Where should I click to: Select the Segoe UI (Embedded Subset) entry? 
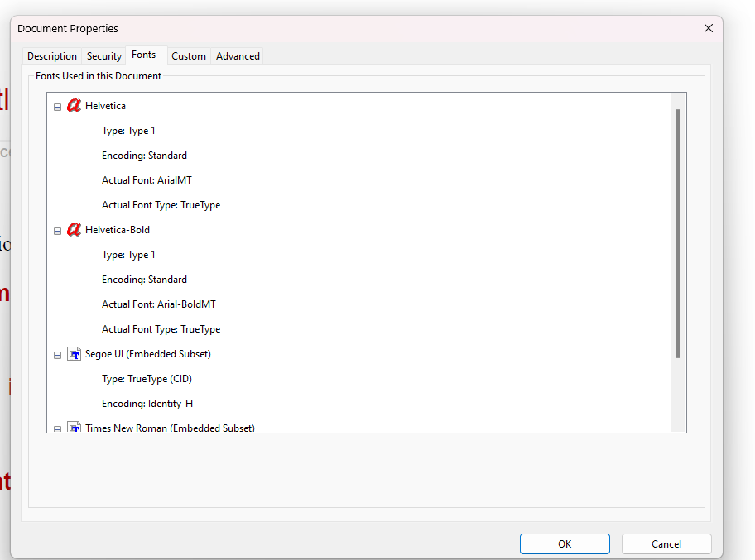147,354
